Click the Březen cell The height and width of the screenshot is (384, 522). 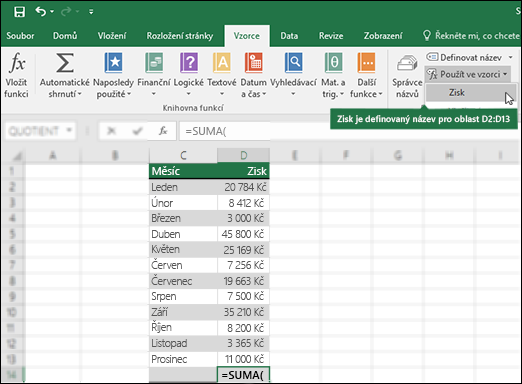point(183,218)
